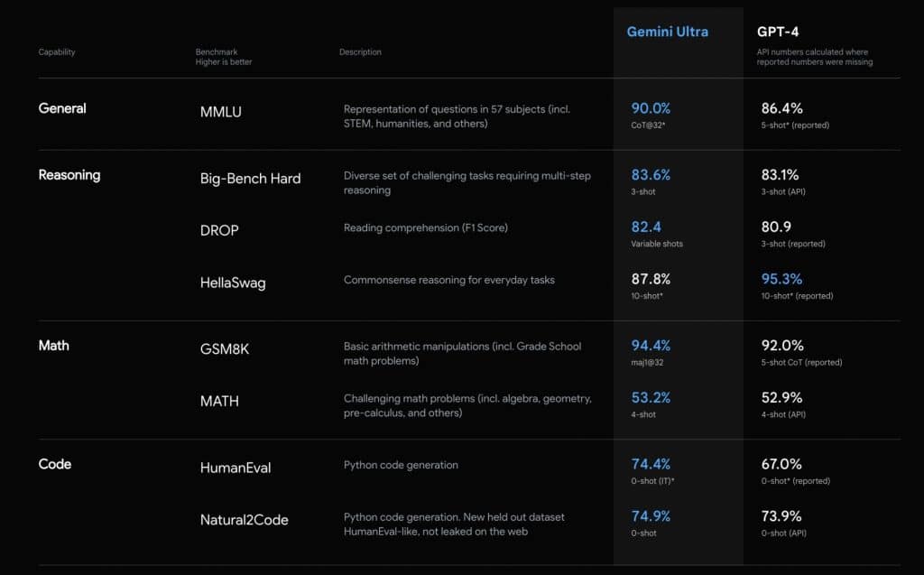Click the Big-Bench Hard benchmark label
This screenshot has height=575, width=924.
point(250,179)
